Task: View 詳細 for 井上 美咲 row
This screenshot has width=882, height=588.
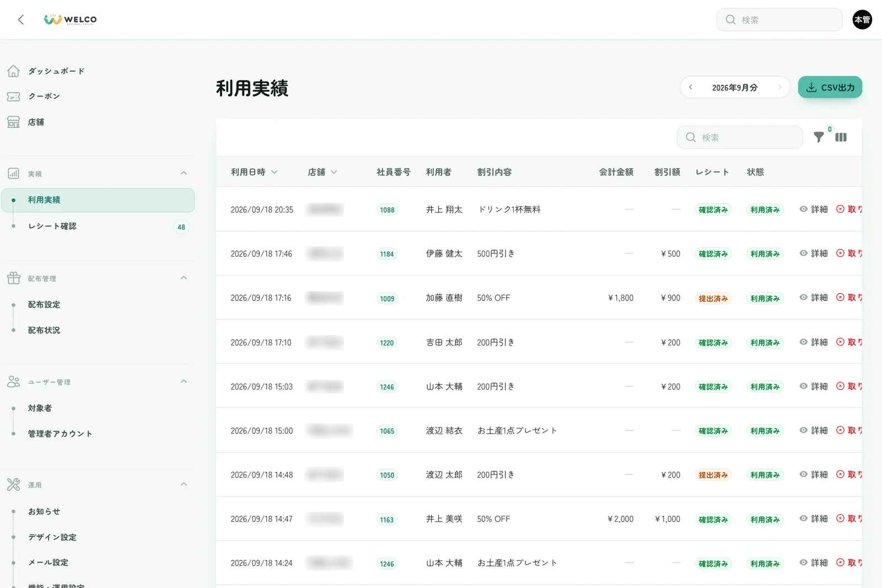Action: point(814,519)
